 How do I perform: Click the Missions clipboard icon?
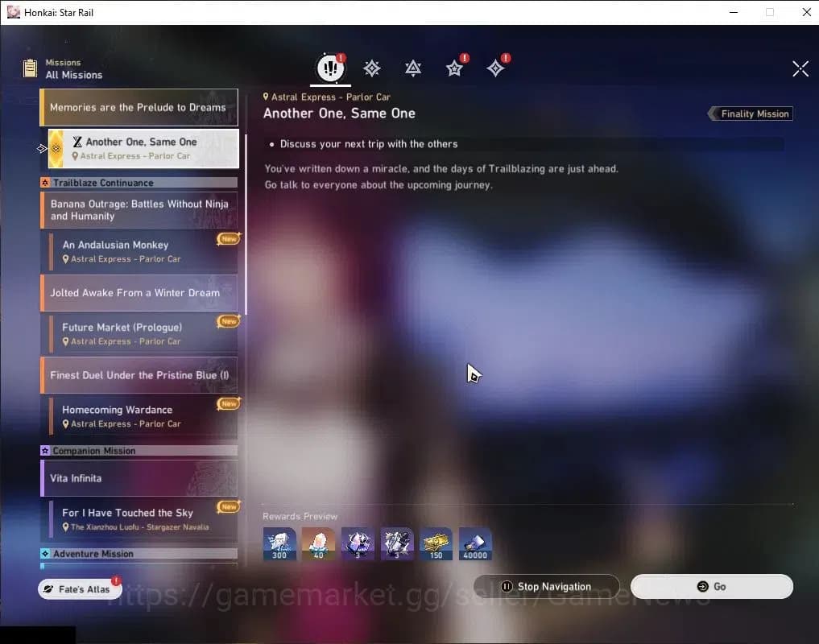point(31,68)
